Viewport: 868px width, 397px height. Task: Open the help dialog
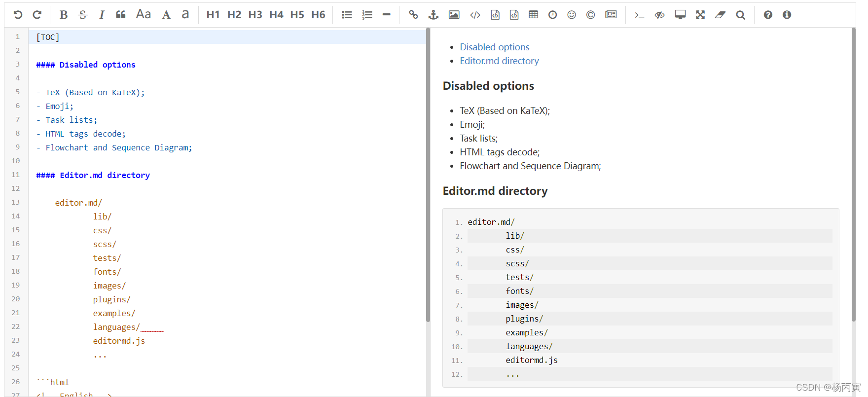click(x=768, y=15)
